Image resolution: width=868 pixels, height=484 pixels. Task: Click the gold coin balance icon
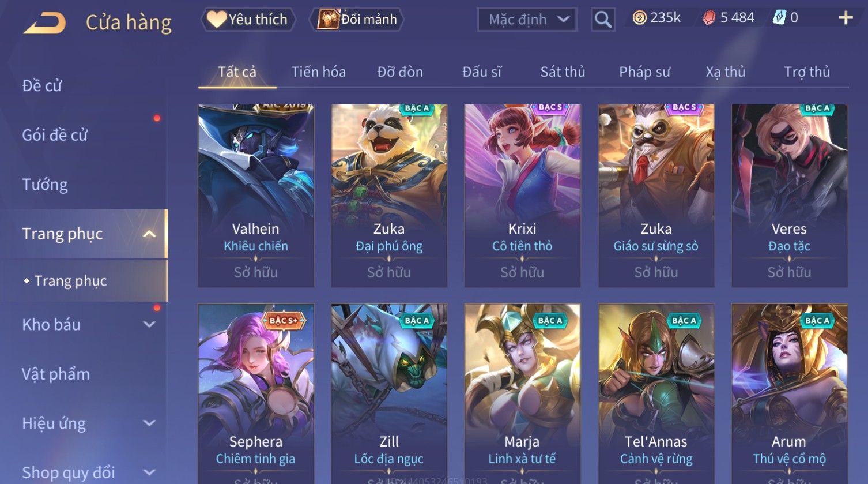[639, 18]
